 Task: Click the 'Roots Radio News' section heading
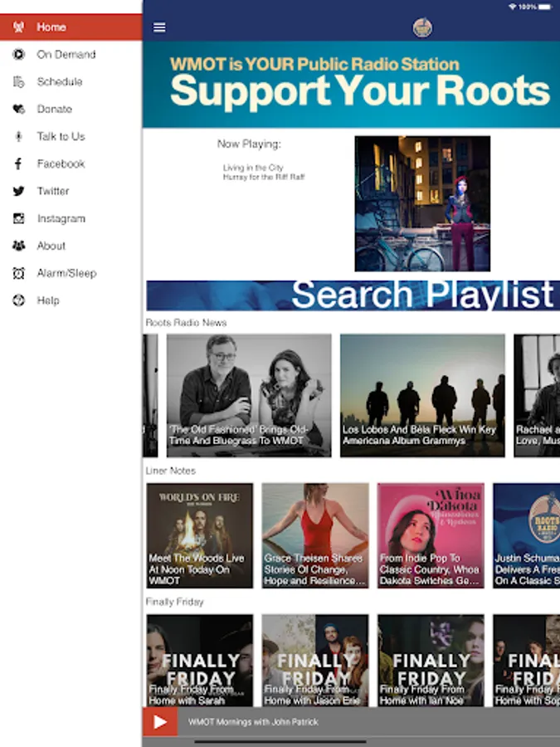point(186,323)
